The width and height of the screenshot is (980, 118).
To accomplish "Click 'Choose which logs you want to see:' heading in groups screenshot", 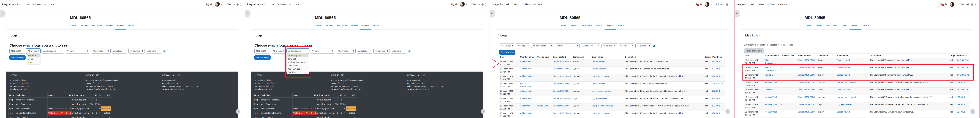I will pyautogui.click(x=39, y=46).
